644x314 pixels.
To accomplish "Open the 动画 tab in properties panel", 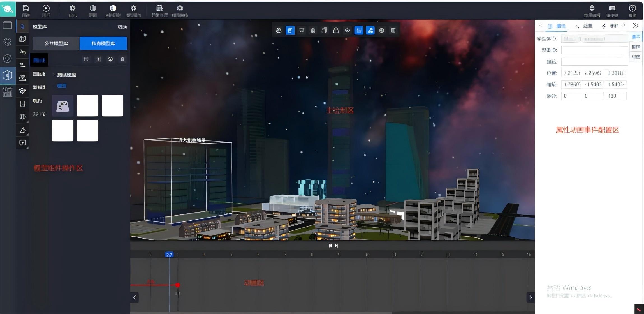I will point(585,26).
